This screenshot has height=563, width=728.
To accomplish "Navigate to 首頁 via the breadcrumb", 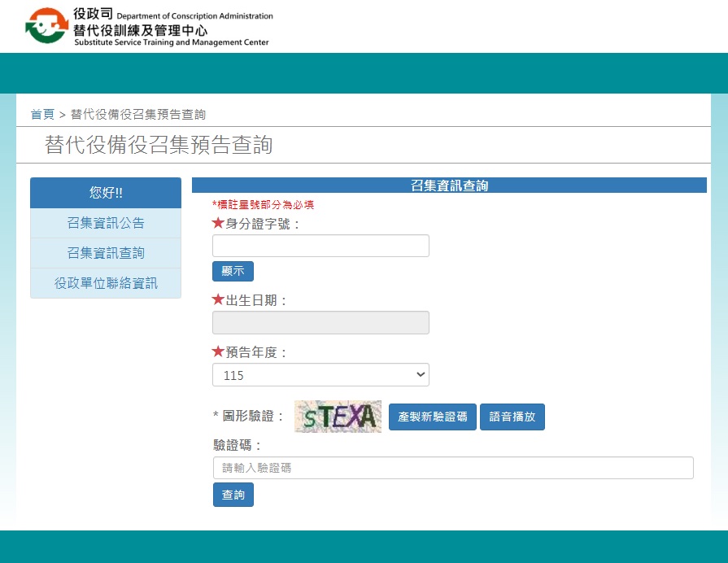I will click(42, 114).
